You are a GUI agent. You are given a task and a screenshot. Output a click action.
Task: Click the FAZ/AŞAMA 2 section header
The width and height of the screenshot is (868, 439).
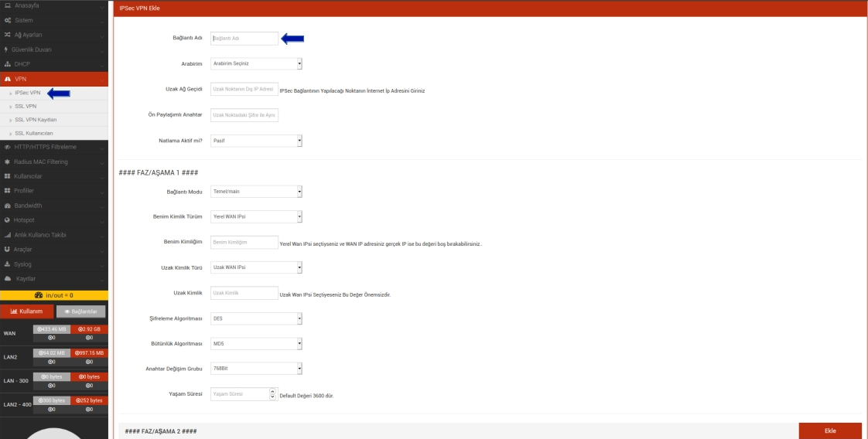(x=161, y=431)
